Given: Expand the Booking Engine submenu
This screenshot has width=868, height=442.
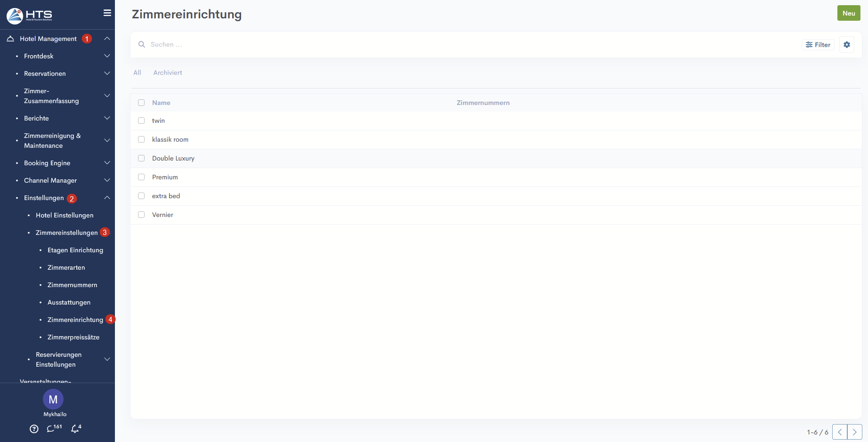Looking at the screenshot, I should 107,163.
